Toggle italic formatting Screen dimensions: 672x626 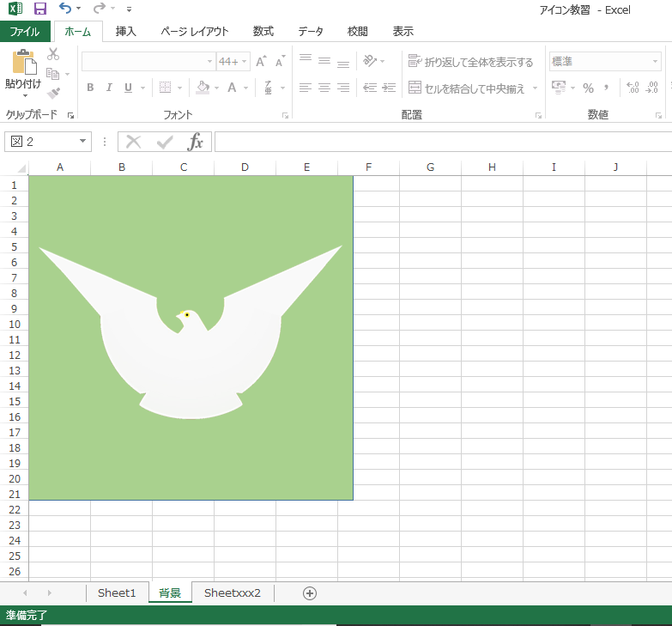tap(109, 88)
